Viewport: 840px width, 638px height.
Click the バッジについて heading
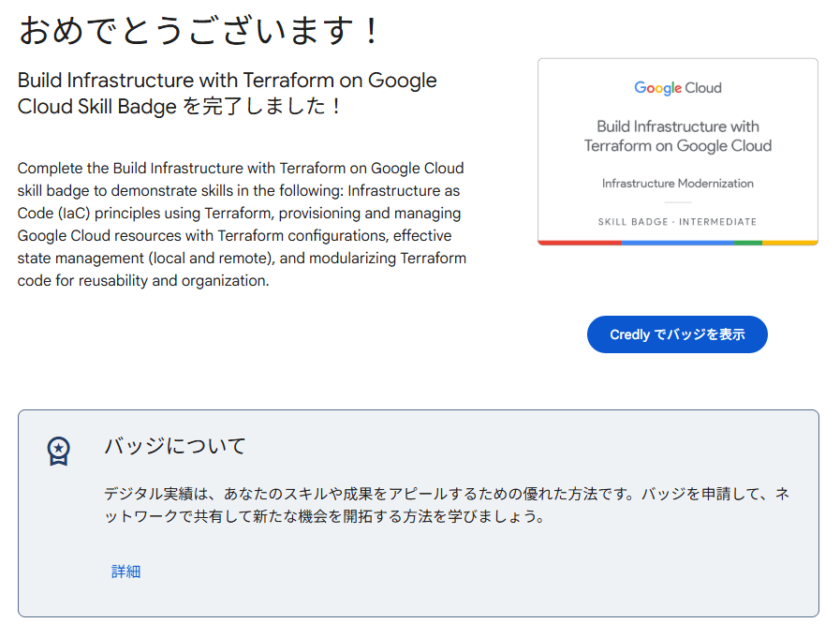175,446
